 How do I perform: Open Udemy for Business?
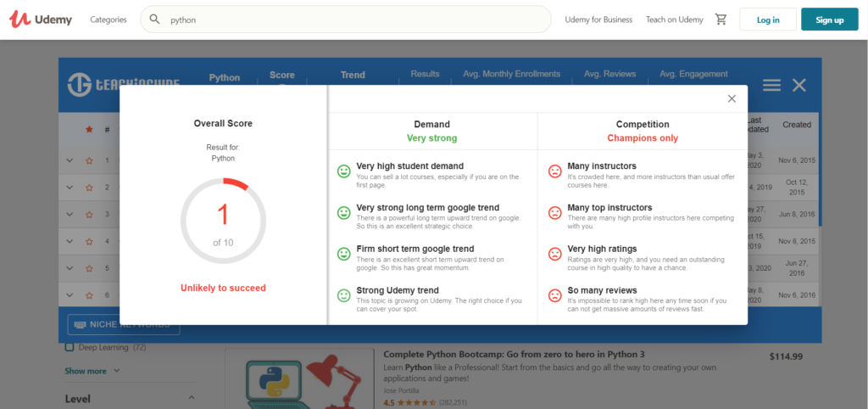(x=598, y=20)
